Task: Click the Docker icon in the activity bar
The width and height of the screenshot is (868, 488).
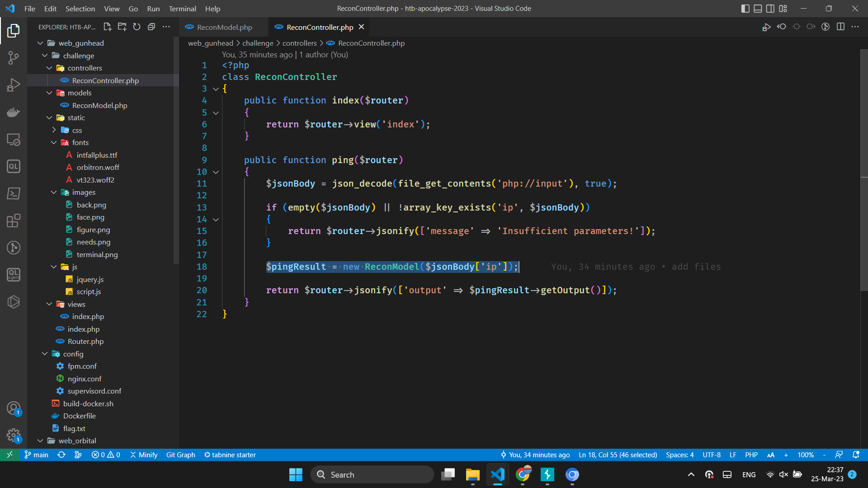Action: [14, 112]
